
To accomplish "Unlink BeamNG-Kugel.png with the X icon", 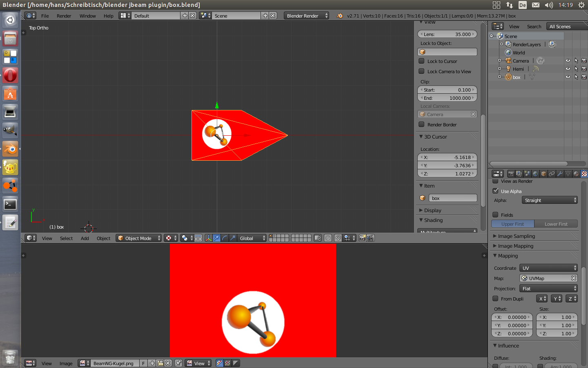I will (168, 363).
